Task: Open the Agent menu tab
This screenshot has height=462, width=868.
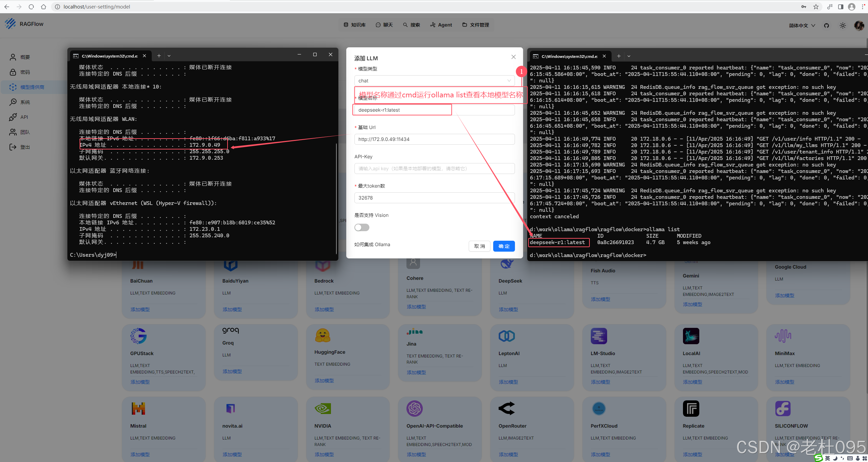Action: click(441, 25)
